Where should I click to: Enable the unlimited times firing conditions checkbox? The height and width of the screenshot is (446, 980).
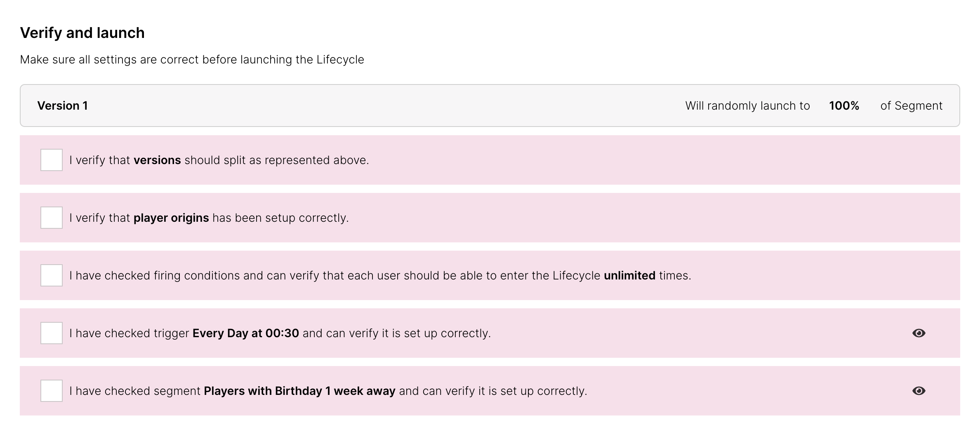pyautogui.click(x=52, y=275)
